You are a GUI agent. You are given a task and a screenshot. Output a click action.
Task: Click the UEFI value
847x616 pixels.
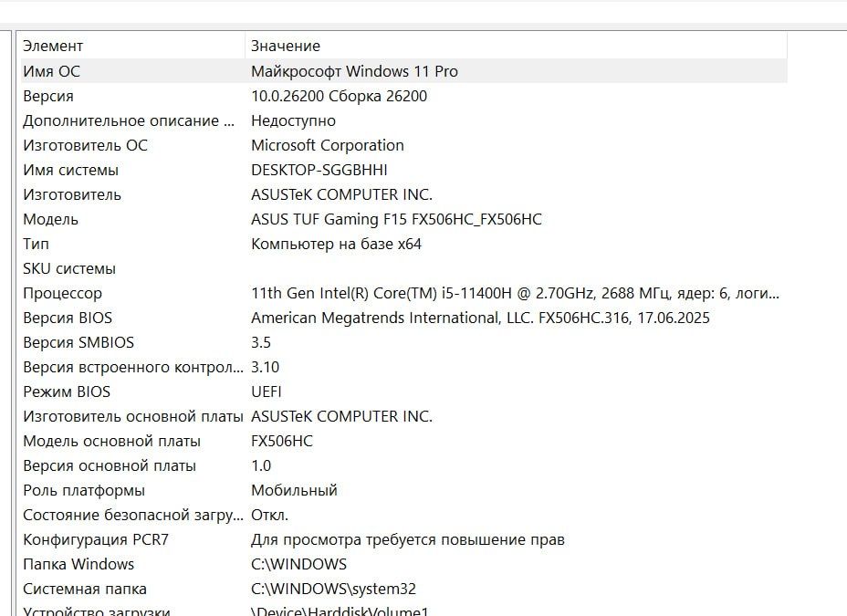(x=267, y=392)
